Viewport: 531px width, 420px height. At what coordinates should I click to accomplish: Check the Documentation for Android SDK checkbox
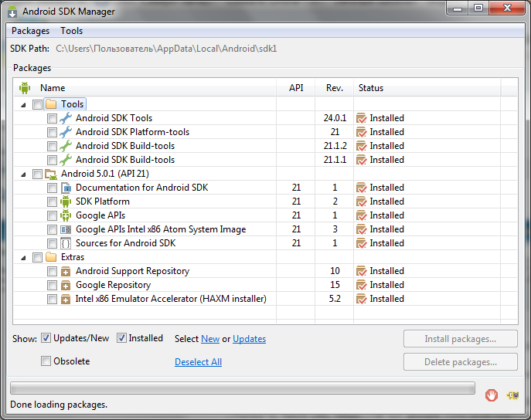[52, 188]
